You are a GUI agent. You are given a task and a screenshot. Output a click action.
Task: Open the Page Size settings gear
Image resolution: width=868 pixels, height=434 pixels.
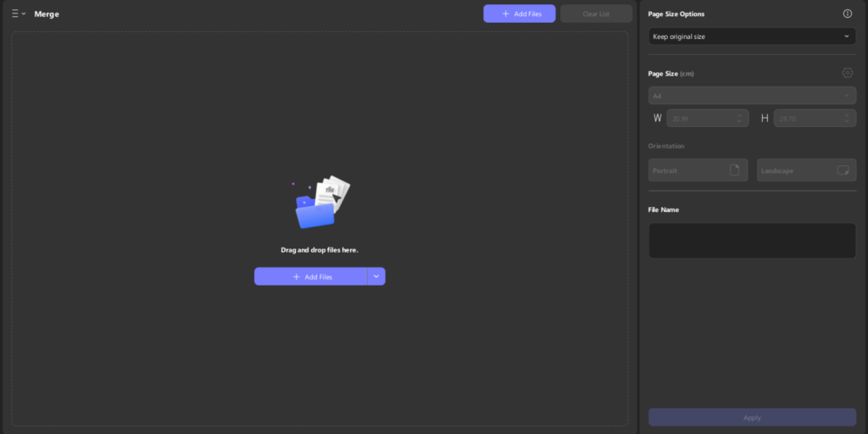coord(847,73)
